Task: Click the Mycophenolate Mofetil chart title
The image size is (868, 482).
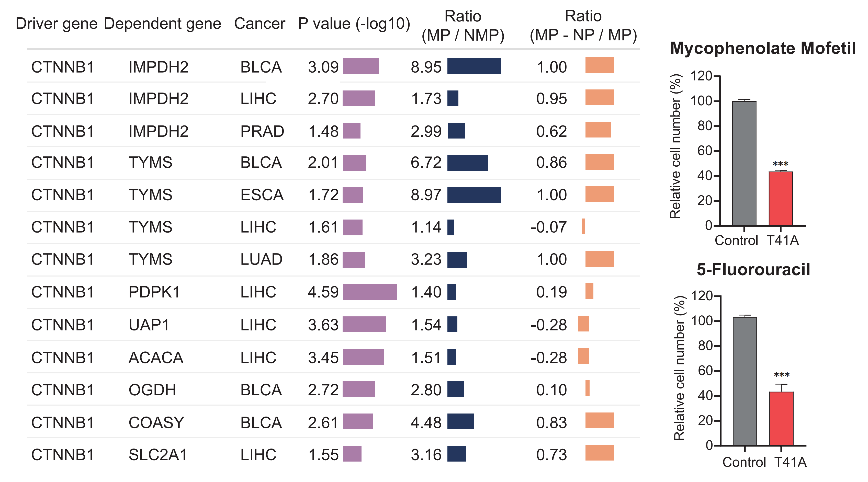Action: (x=763, y=48)
